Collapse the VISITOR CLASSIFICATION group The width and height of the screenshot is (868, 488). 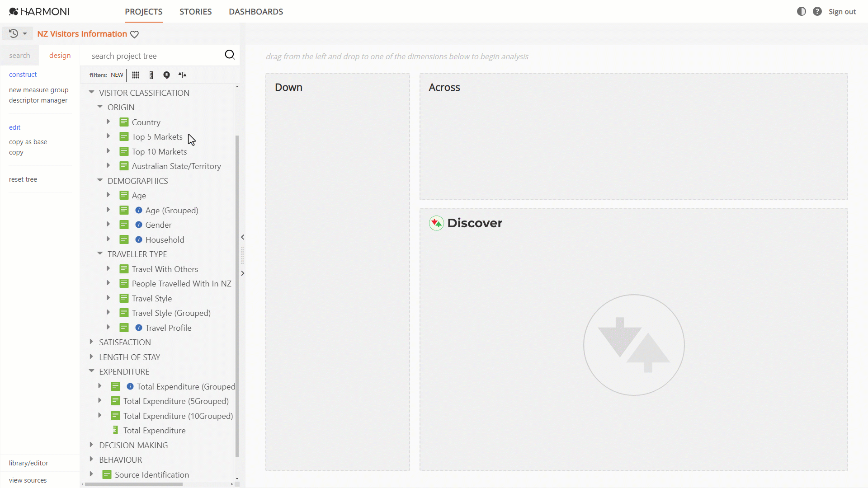coord(91,92)
